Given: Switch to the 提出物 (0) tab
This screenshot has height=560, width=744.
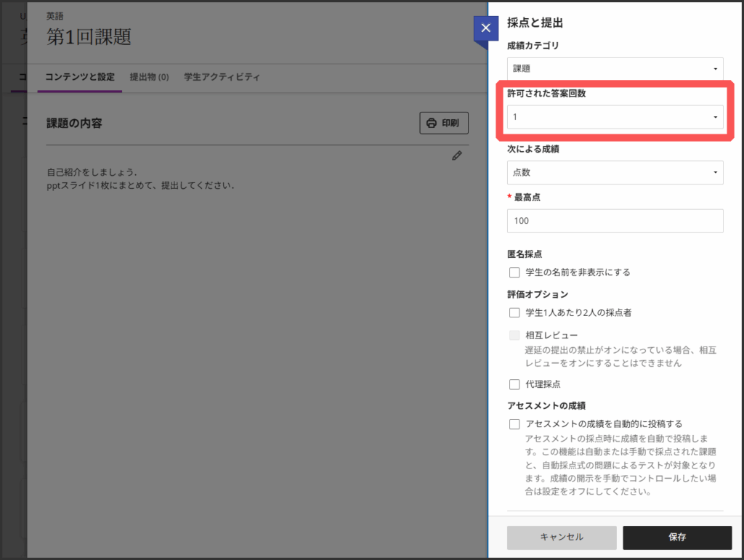Looking at the screenshot, I should pyautogui.click(x=149, y=77).
